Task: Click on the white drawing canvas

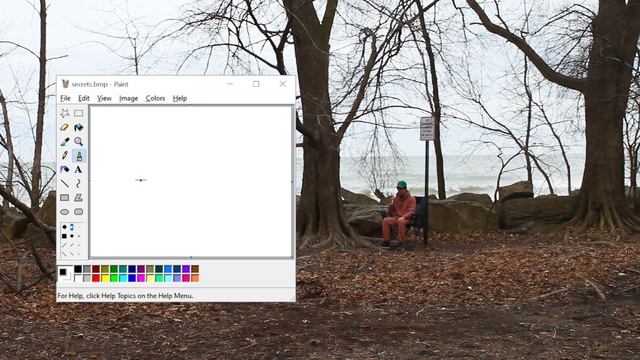Action: 191,181
